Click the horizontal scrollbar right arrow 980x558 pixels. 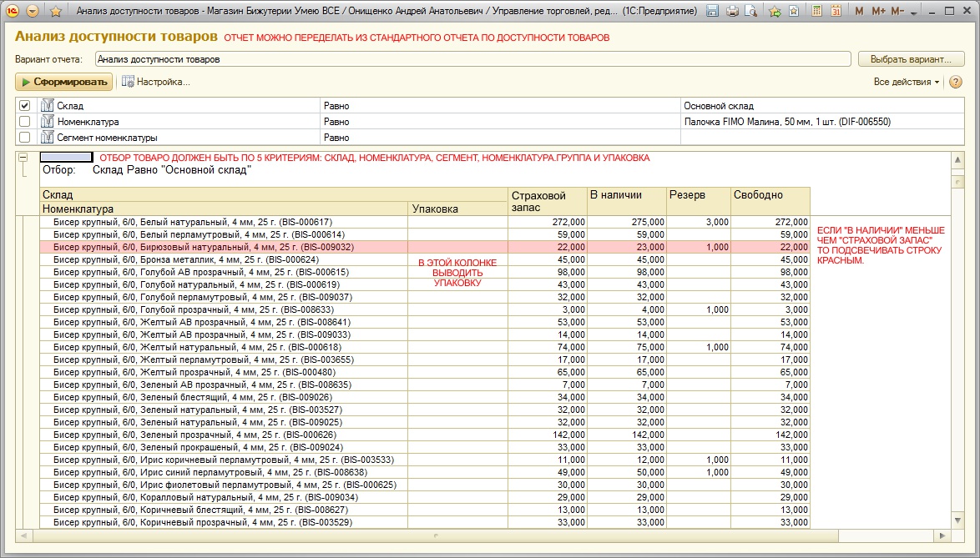[942, 535]
